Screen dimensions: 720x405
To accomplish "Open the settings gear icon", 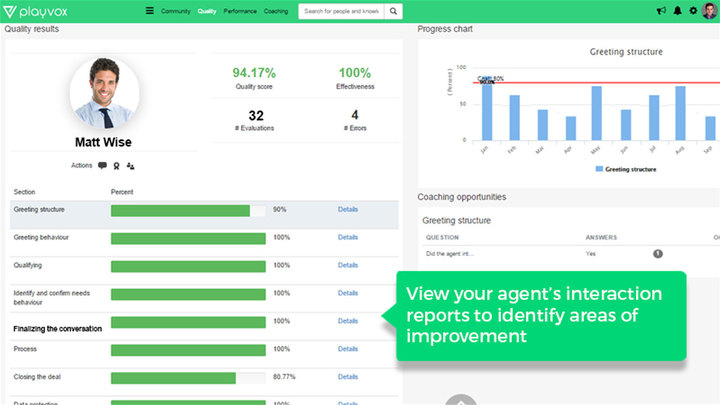I will click(693, 11).
